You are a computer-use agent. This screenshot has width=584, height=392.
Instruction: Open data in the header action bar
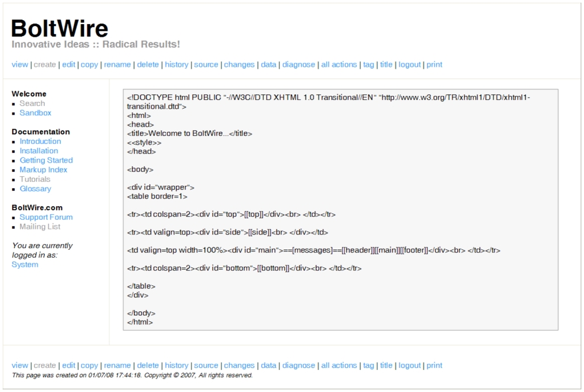(x=268, y=65)
